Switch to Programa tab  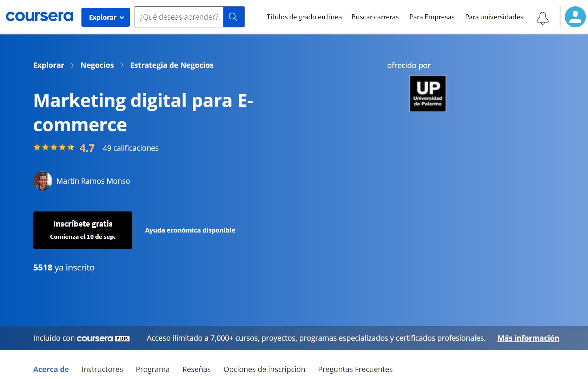[153, 369]
